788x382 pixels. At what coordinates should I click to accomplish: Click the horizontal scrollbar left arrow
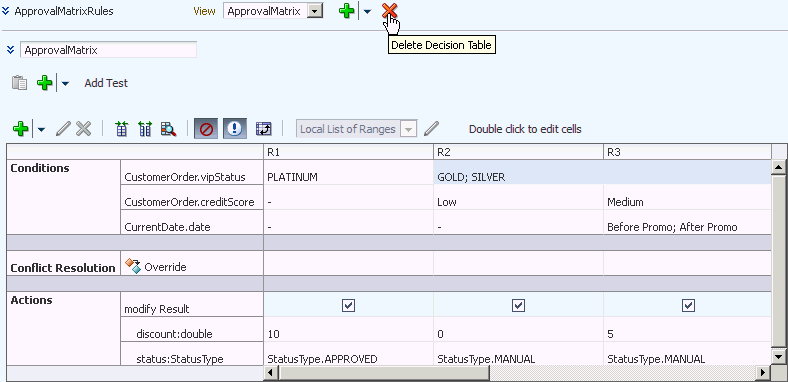[x=270, y=372]
